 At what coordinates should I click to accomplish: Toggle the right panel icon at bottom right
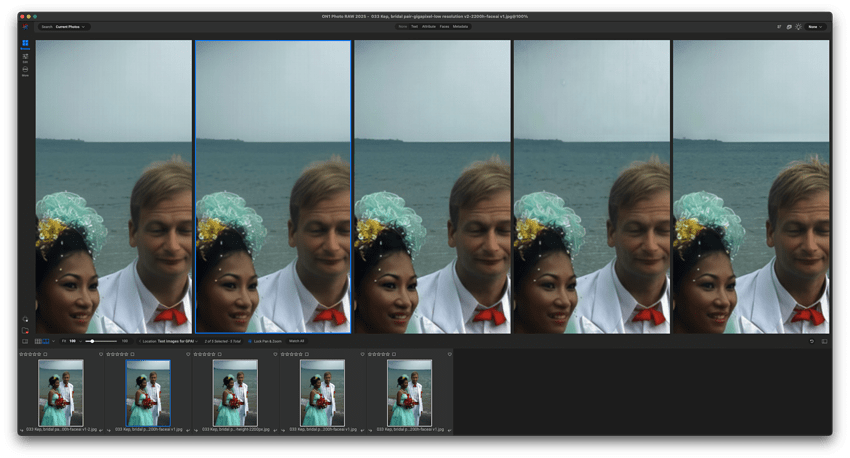click(825, 341)
